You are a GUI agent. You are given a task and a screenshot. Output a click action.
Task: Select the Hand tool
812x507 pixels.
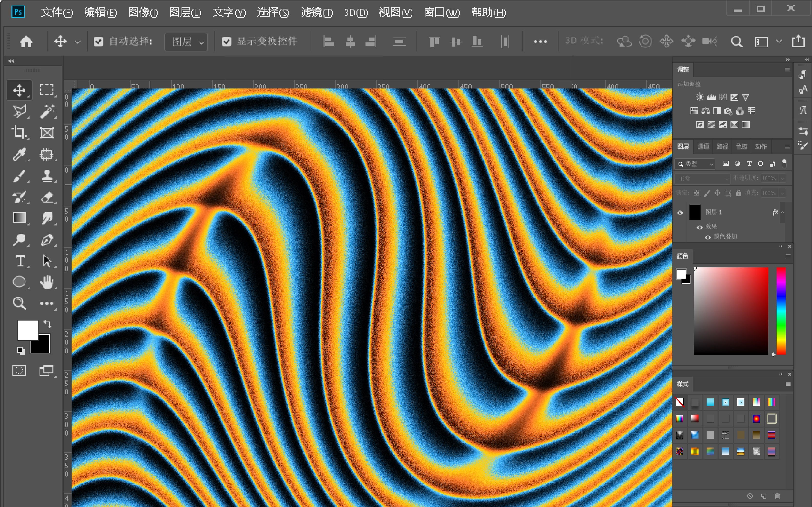[47, 282]
